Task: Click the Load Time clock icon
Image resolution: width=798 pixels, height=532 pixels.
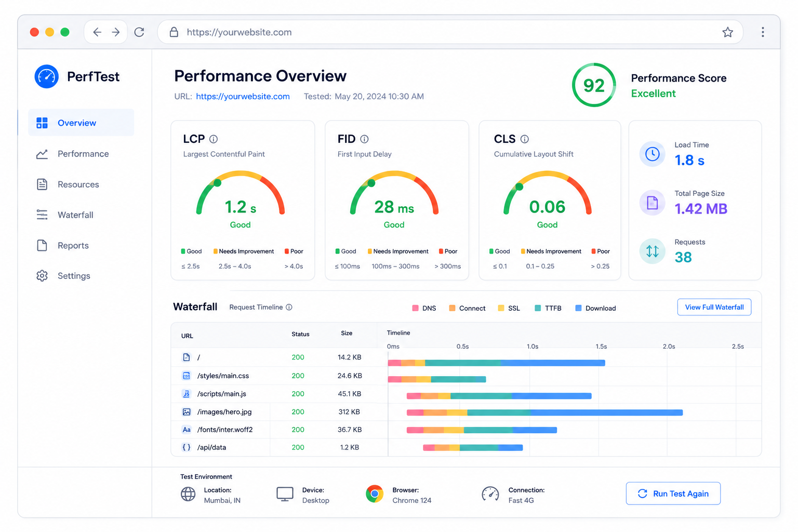Action: [x=652, y=154]
